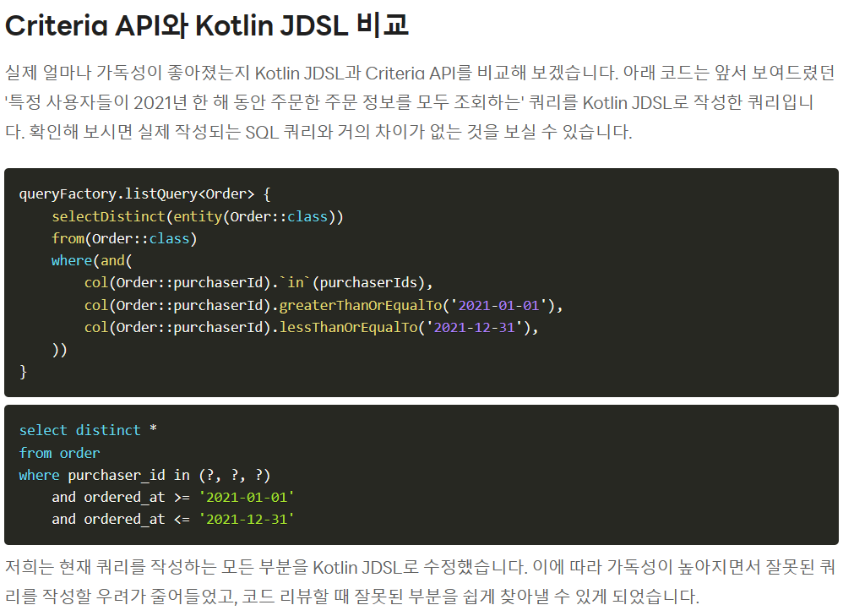The width and height of the screenshot is (854, 616).
Task: Click the 'from order' SQL line
Action: tap(59, 453)
